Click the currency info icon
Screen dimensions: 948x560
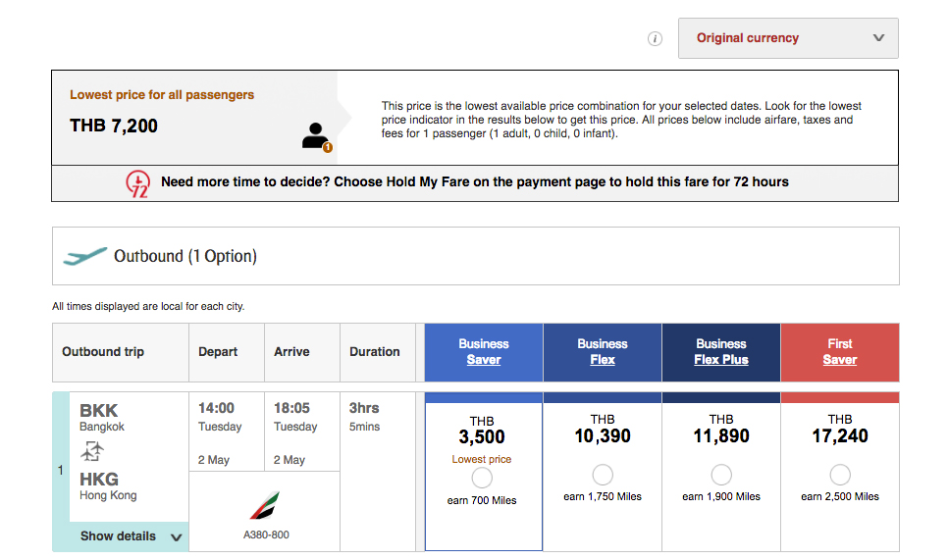tap(655, 38)
